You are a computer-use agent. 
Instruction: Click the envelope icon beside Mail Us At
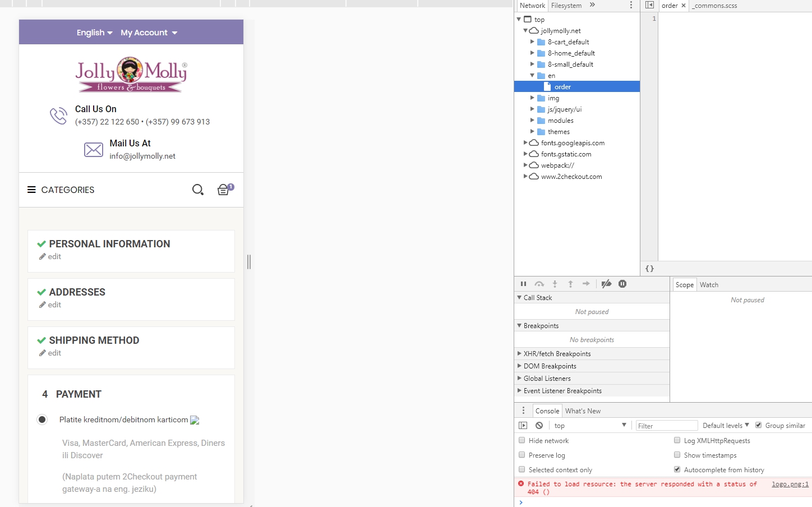click(x=93, y=150)
